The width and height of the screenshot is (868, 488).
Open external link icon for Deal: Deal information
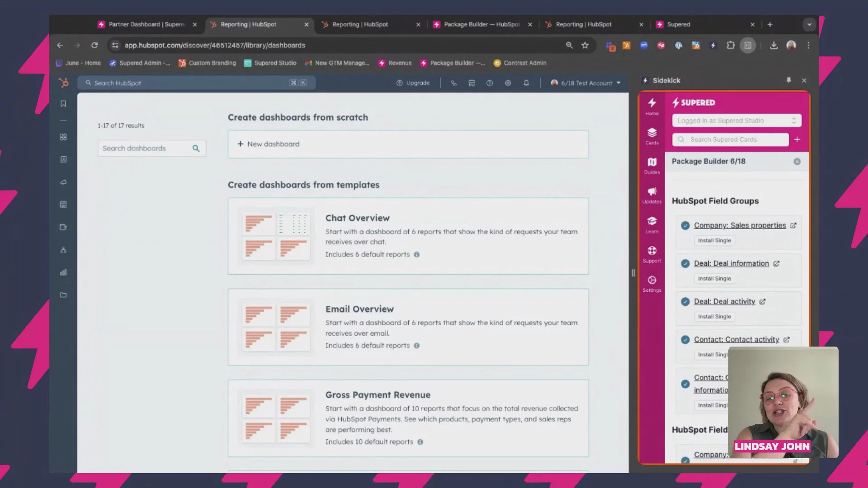tap(776, 263)
